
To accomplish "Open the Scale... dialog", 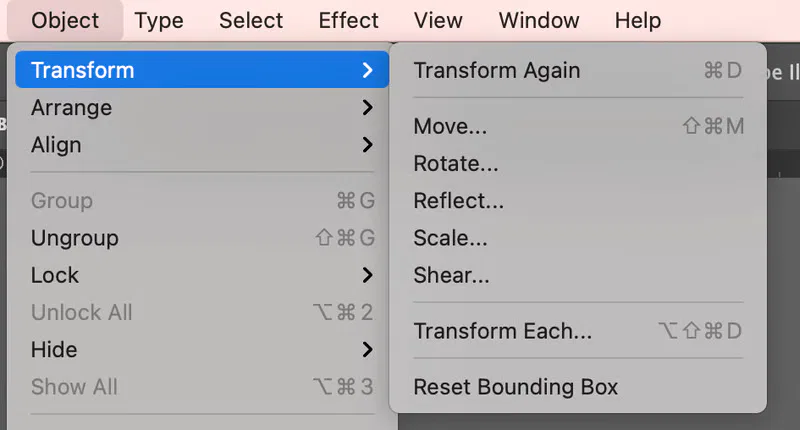I will point(578,238).
